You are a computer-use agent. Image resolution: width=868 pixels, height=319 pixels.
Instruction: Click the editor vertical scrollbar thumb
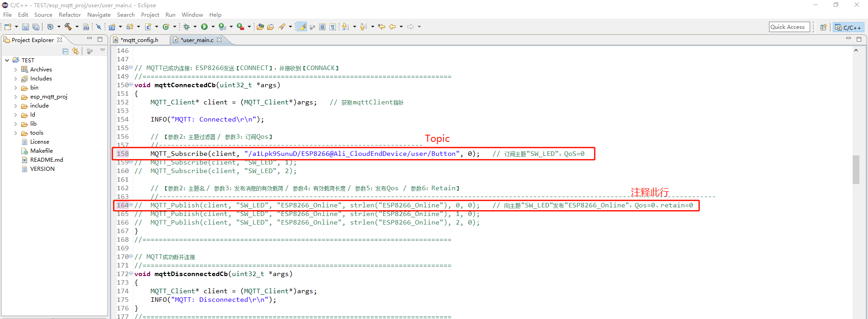(856, 169)
